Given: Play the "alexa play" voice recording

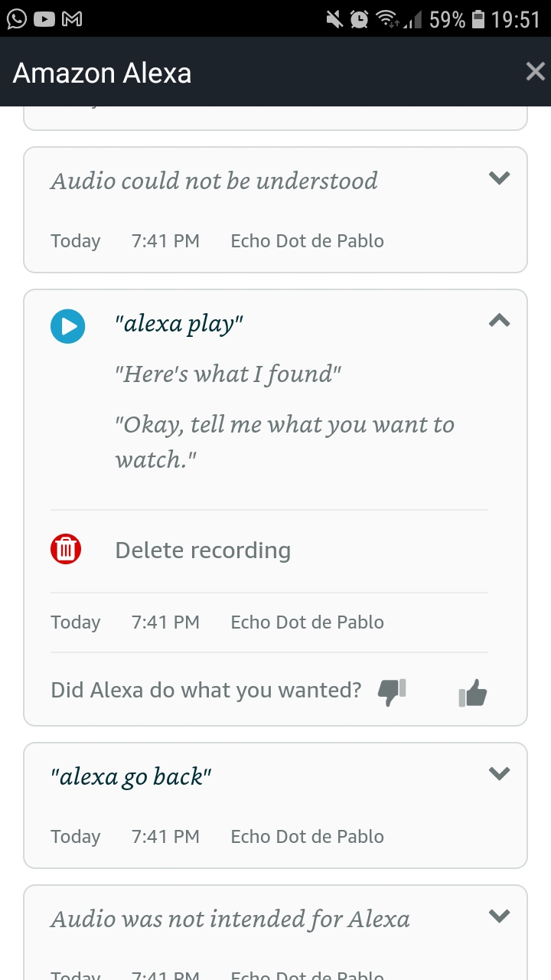Looking at the screenshot, I should (67, 325).
